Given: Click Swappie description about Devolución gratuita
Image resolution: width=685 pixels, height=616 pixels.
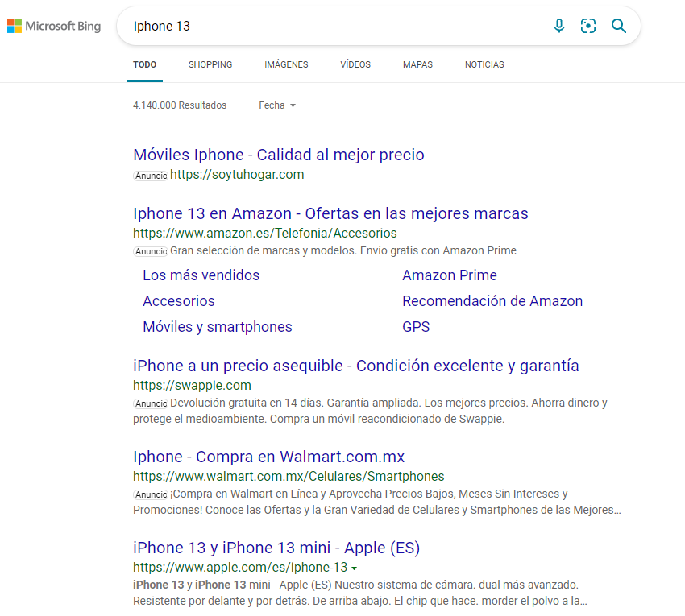Looking at the screenshot, I should click(371, 411).
